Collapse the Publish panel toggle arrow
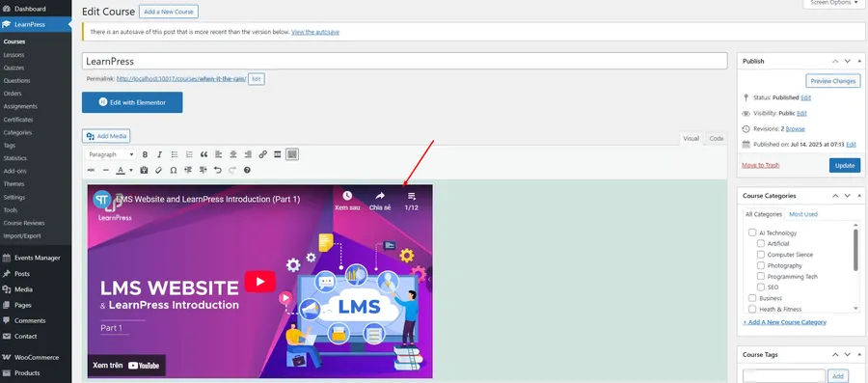This screenshot has height=383, width=868. point(859,61)
